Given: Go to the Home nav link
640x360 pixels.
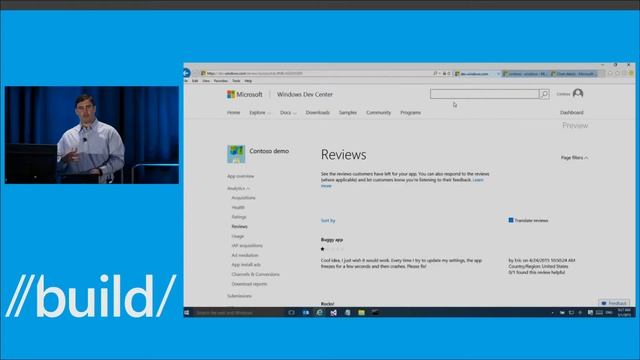Looking at the screenshot, I should point(233,112).
